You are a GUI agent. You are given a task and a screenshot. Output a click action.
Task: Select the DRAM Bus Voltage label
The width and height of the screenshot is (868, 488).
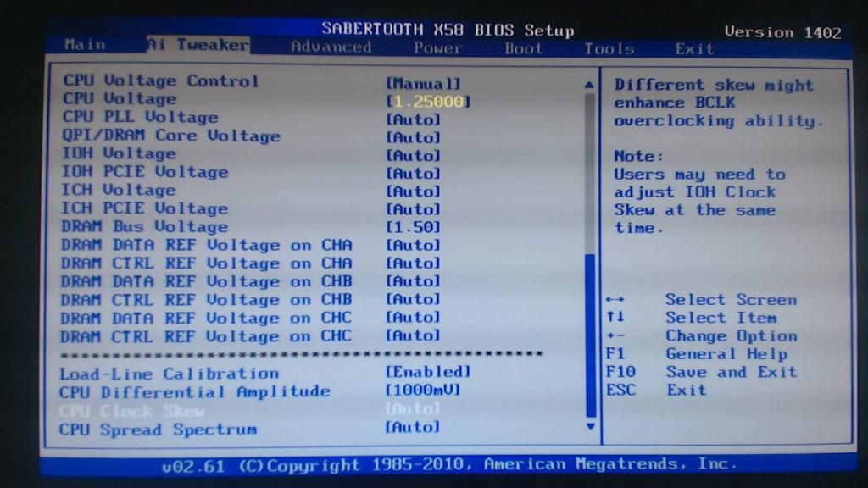tap(144, 227)
